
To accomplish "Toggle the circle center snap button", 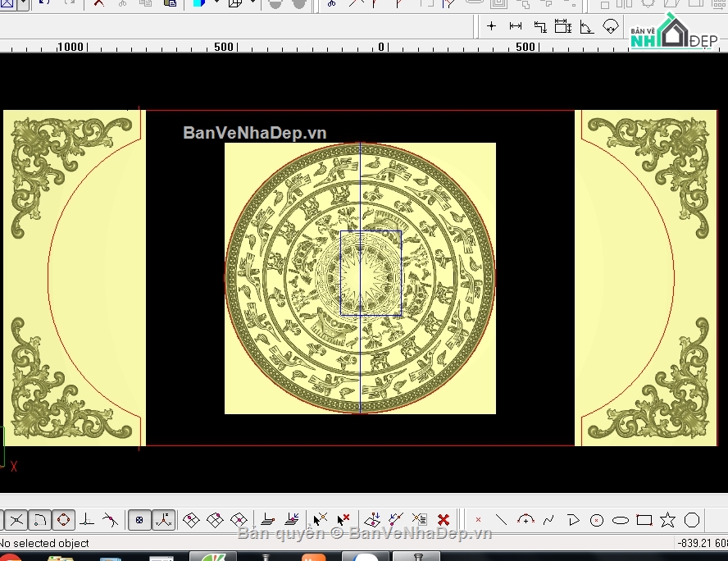I will pos(64,520).
